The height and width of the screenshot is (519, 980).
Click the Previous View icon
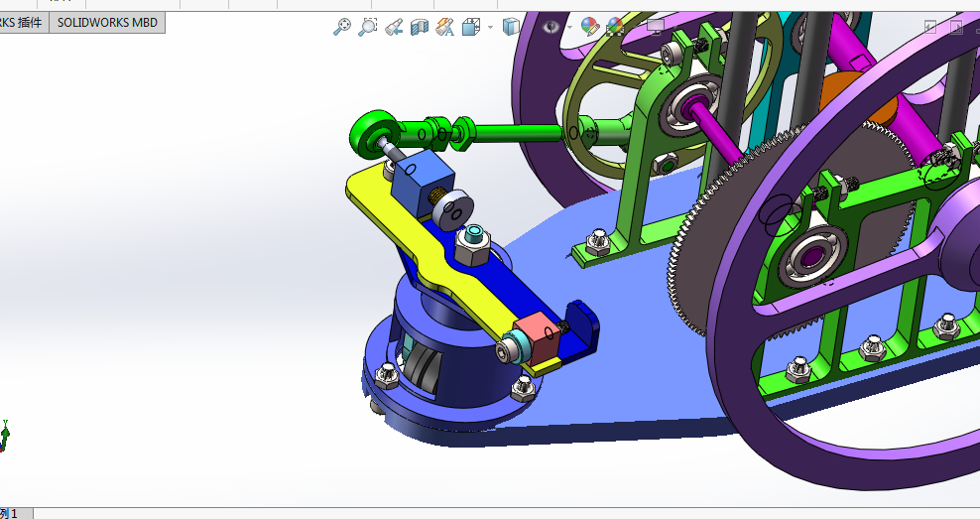tap(394, 27)
